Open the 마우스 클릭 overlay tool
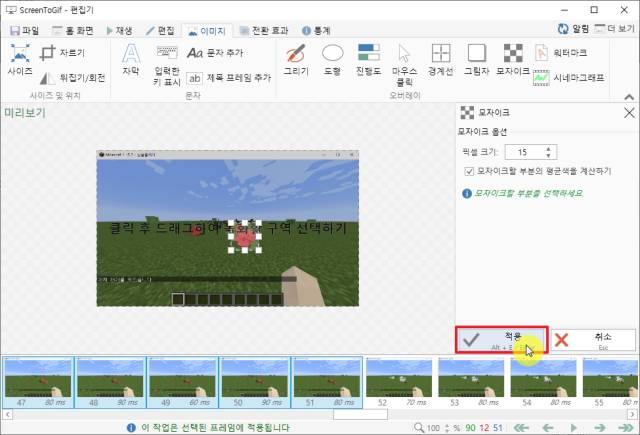This screenshot has width=640, height=435. [x=404, y=65]
